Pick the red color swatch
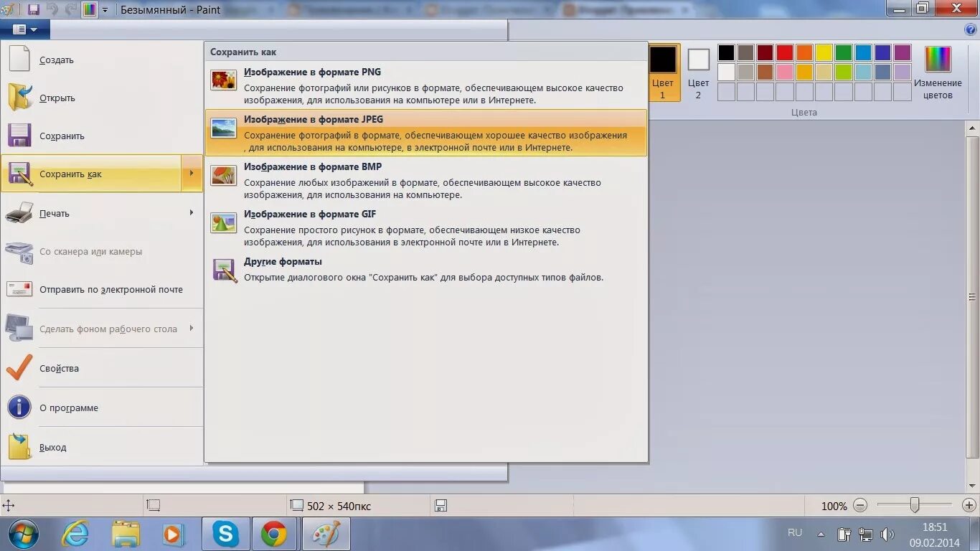The image size is (980, 551). click(x=785, y=52)
